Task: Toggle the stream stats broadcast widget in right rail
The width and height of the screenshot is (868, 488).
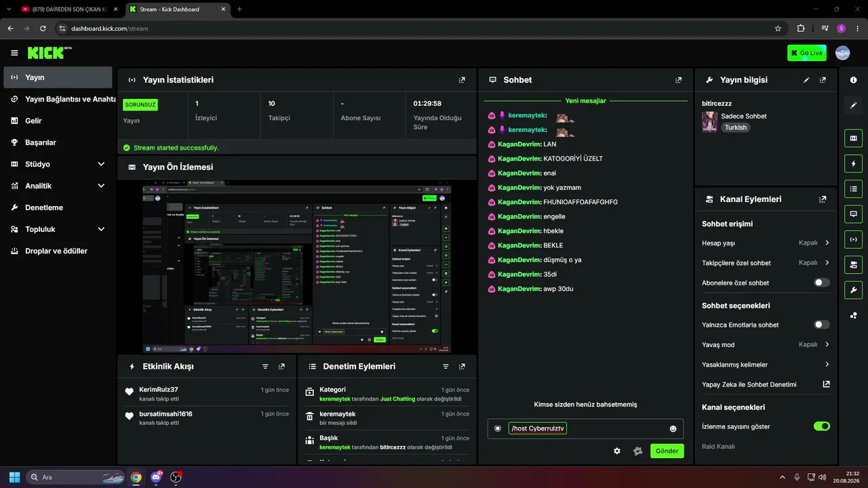Action: tap(853, 239)
